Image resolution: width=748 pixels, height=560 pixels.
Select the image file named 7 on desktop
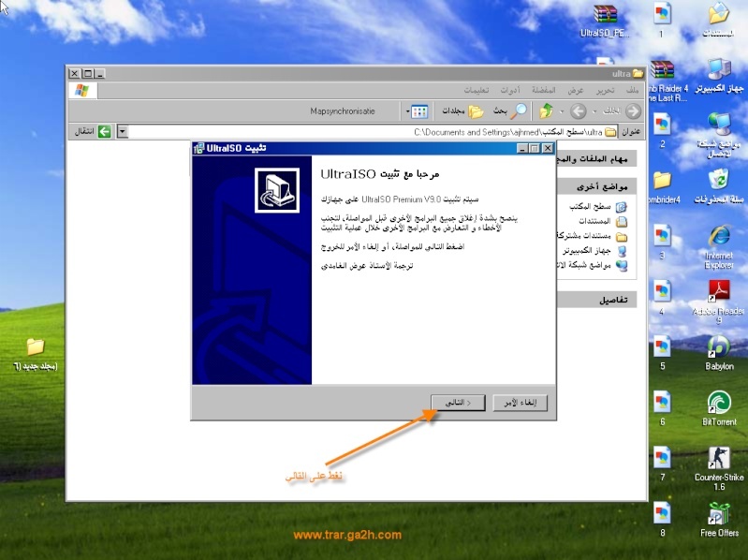point(662,464)
